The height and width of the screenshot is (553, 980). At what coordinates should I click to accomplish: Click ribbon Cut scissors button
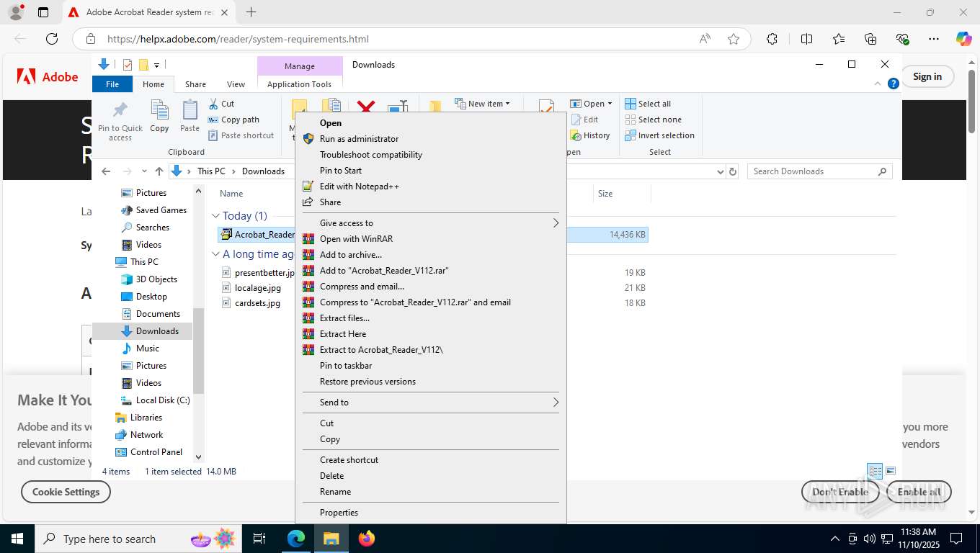221,104
